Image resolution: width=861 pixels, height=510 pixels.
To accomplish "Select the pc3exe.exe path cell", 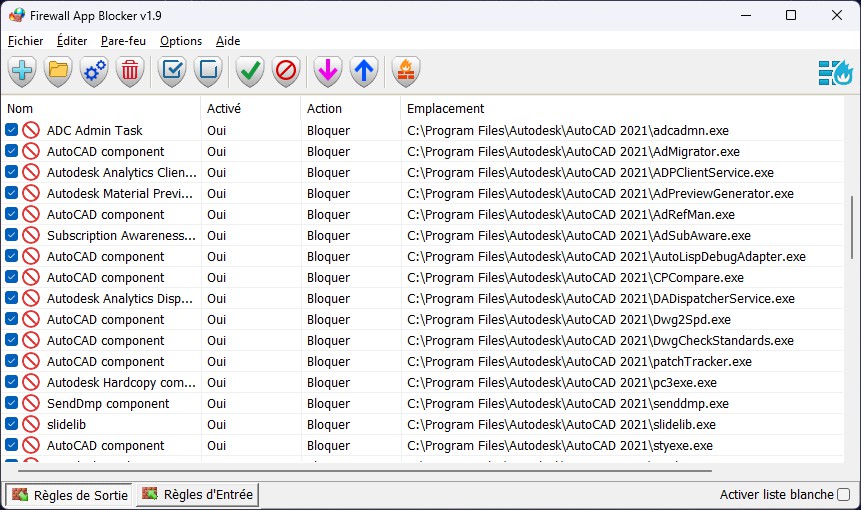I will coord(562,383).
